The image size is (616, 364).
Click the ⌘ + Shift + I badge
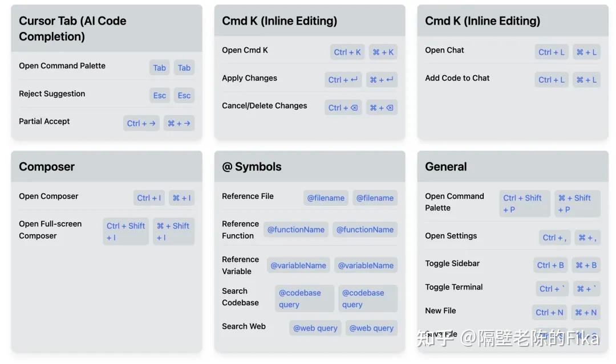pos(173,231)
